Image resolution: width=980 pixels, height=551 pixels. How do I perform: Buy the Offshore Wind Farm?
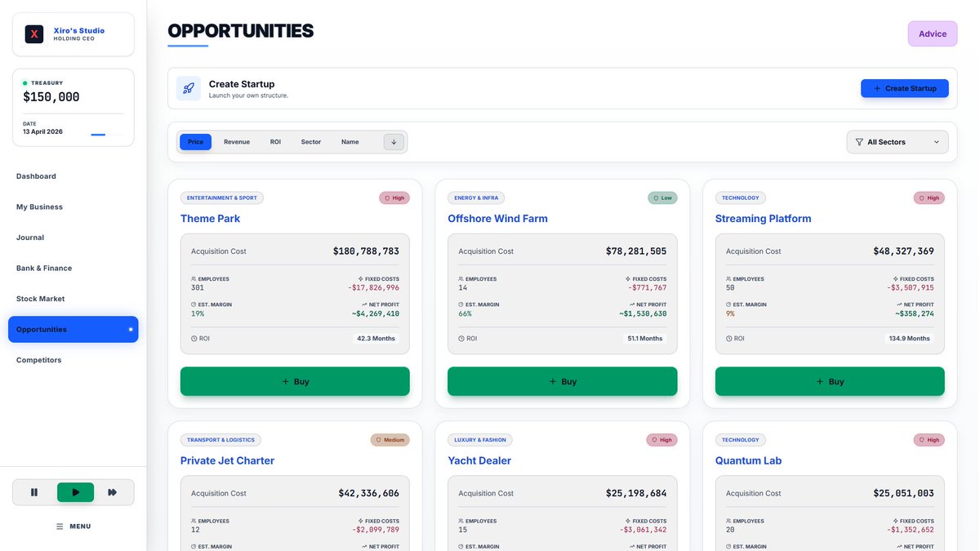[562, 381]
